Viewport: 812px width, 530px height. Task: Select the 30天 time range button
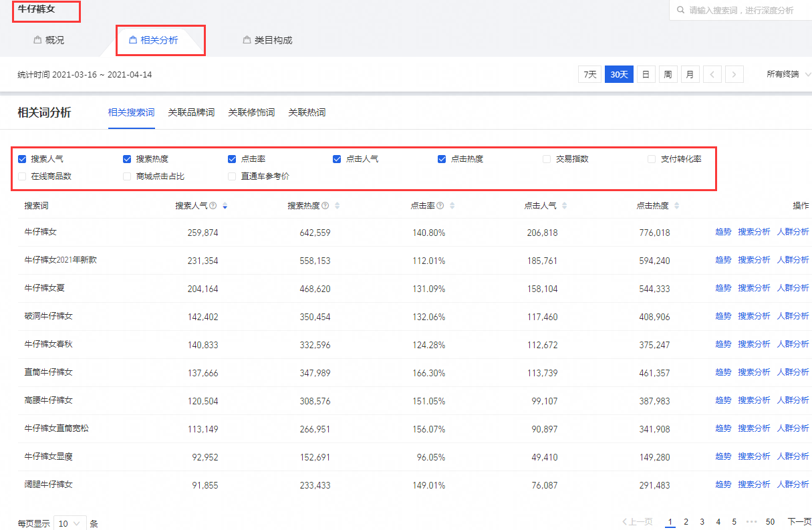pos(619,74)
